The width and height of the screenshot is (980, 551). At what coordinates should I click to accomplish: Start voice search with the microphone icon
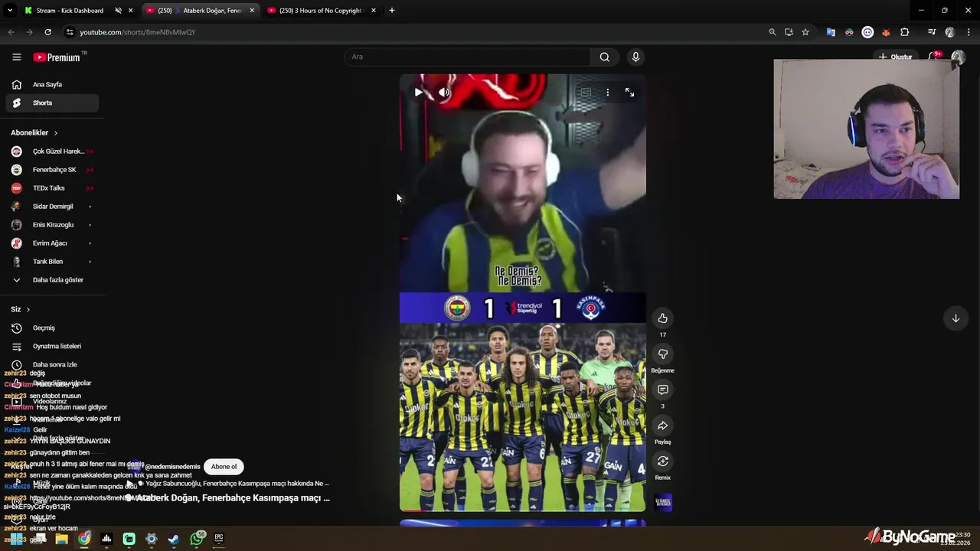click(x=635, y=57)
